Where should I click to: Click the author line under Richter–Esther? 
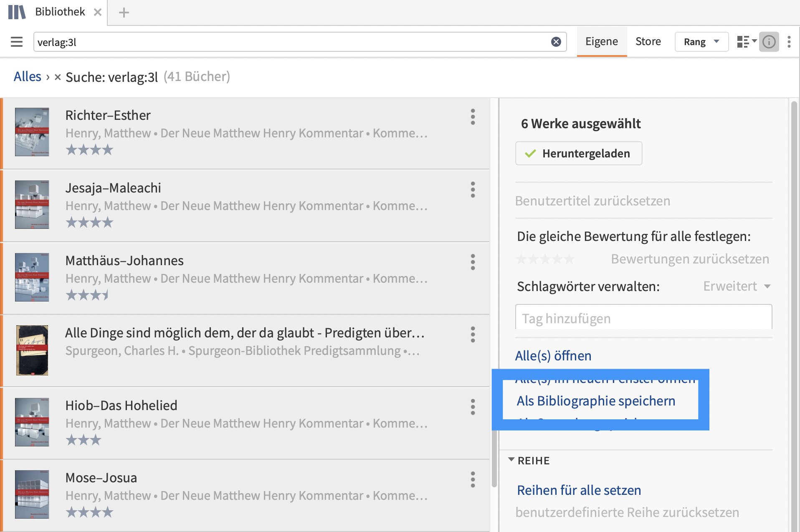coord(246,133)
